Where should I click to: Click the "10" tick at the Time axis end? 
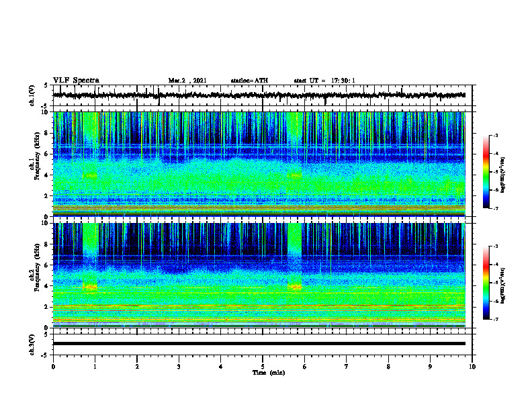click(472, 367)
